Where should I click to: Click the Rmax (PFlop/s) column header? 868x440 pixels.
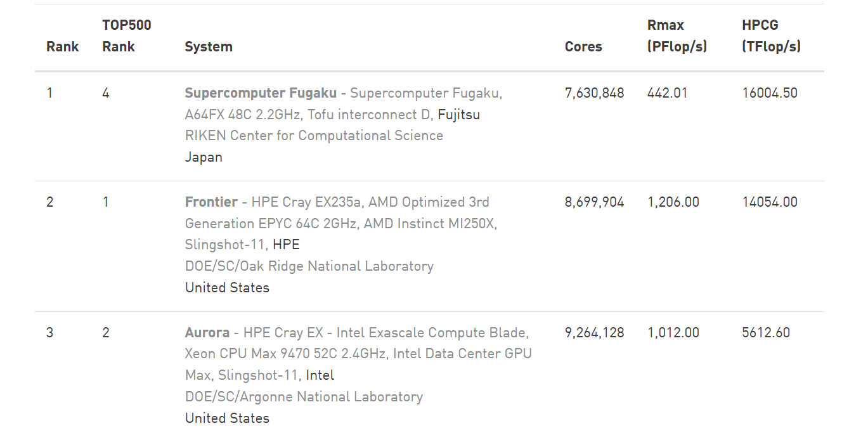[677, 36]
